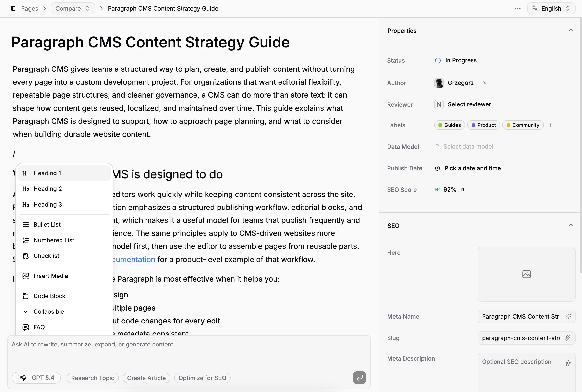Choose Heading 2 from slash menu
Image resolution: width=582 pixels, height=392 pixels.
coord(64,189)
